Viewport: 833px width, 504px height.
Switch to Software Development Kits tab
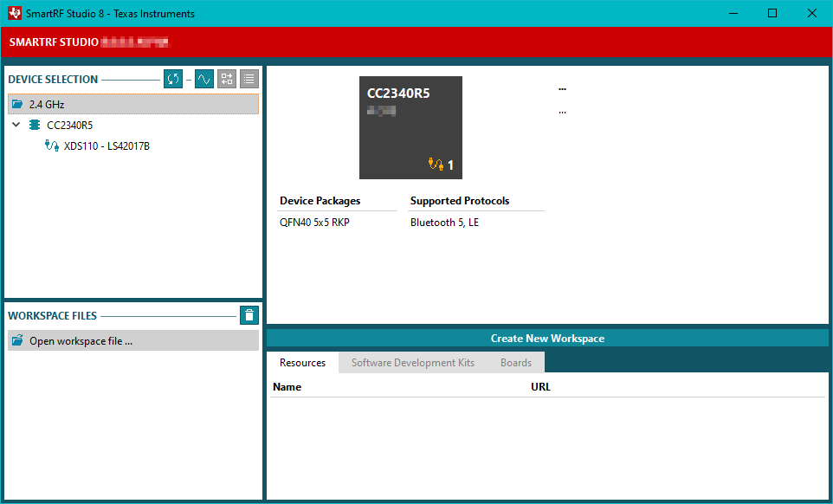(x=412, y=363)
